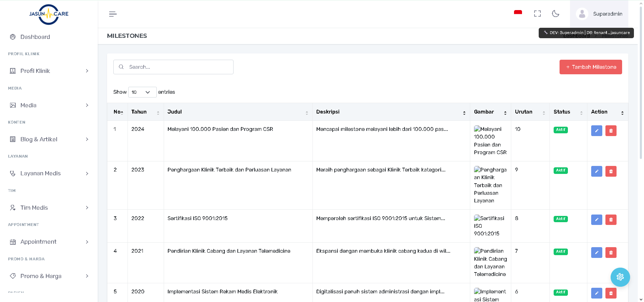This screenshot has height=302, width=644.
Task: Sort the table by Urutan column
Action: [x=530, y=112]
